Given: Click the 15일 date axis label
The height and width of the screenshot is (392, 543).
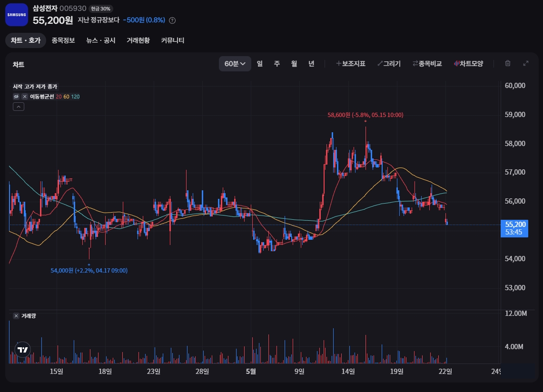Looking at the screenshot, I should coord(57,372).
